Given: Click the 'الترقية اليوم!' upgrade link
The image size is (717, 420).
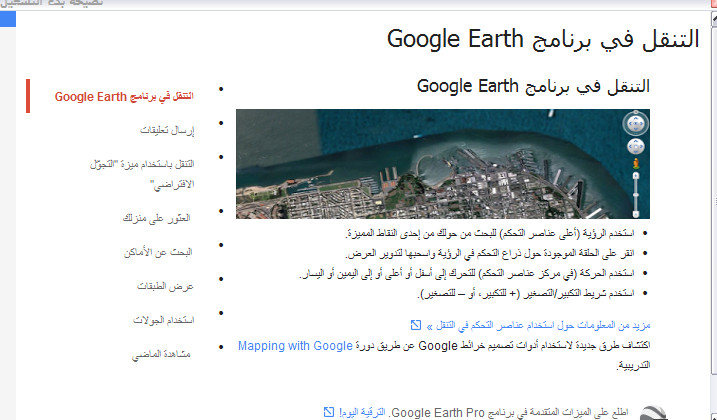Looking at the screenshot, I should pos(362,411).
